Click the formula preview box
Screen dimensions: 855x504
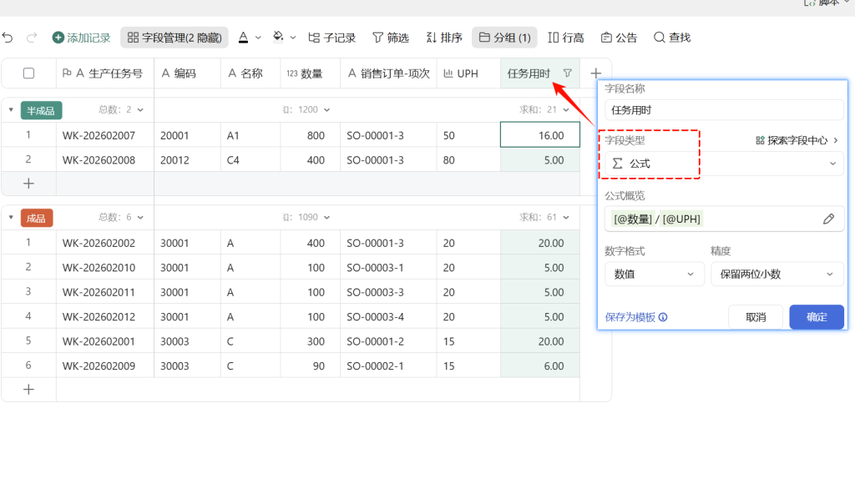click(724, 219)
